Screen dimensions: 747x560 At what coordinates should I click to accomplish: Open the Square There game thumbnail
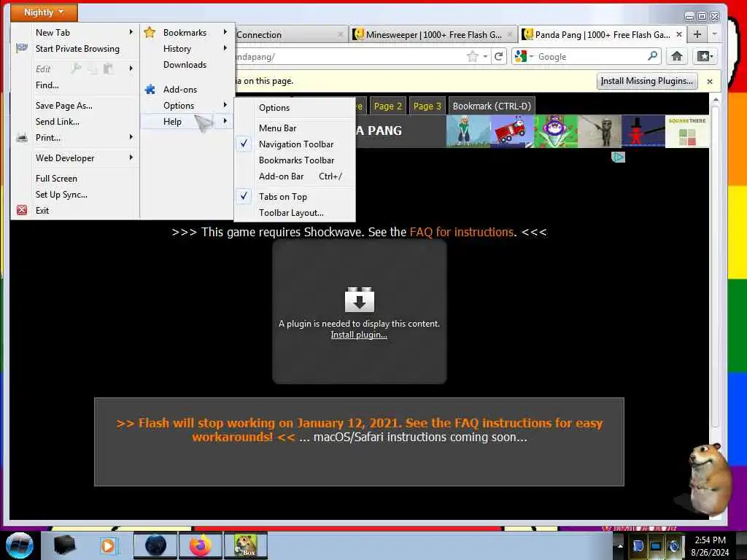pyautogui.click(x=687, y=131)
